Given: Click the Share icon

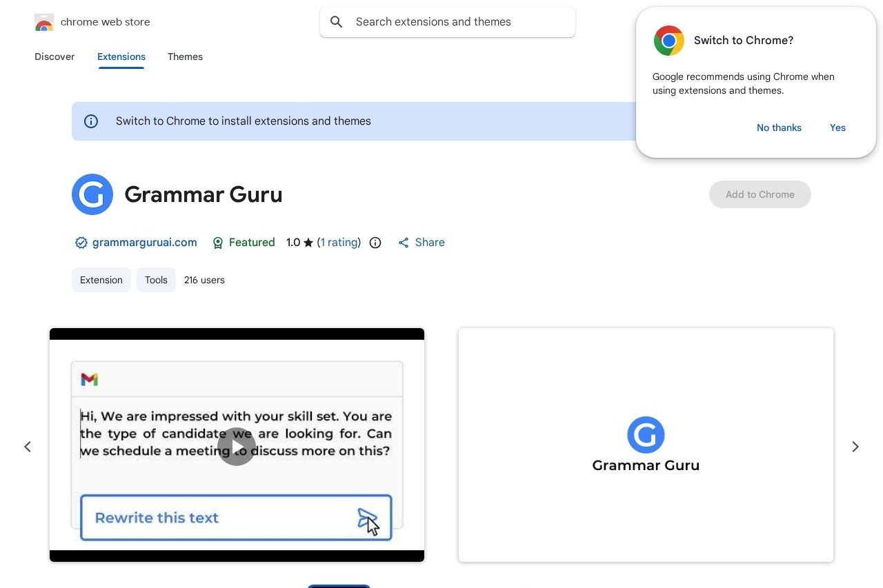Looking at the screenshot, I should [x=404, y=243].
